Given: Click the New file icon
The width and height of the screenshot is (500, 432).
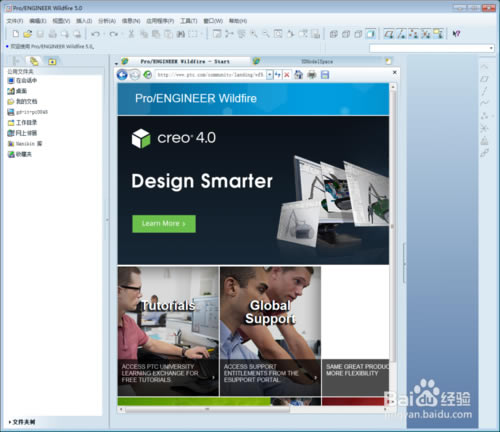Looking at the screenshot, I should coord(16,34).
